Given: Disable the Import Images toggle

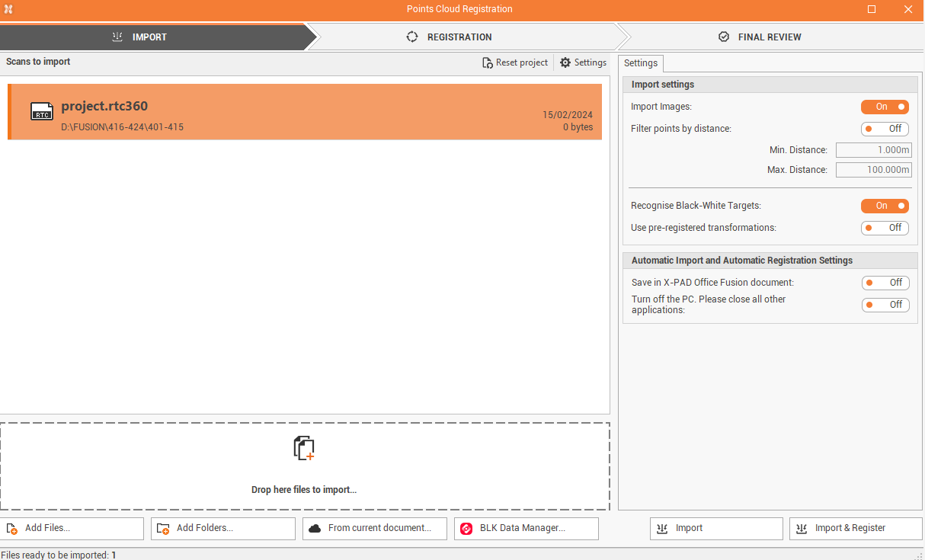Looking at the screenshot, I should [885, 107].
